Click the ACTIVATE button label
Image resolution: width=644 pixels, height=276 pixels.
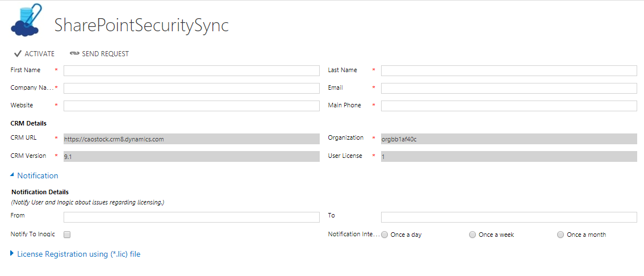pos(39,54)
